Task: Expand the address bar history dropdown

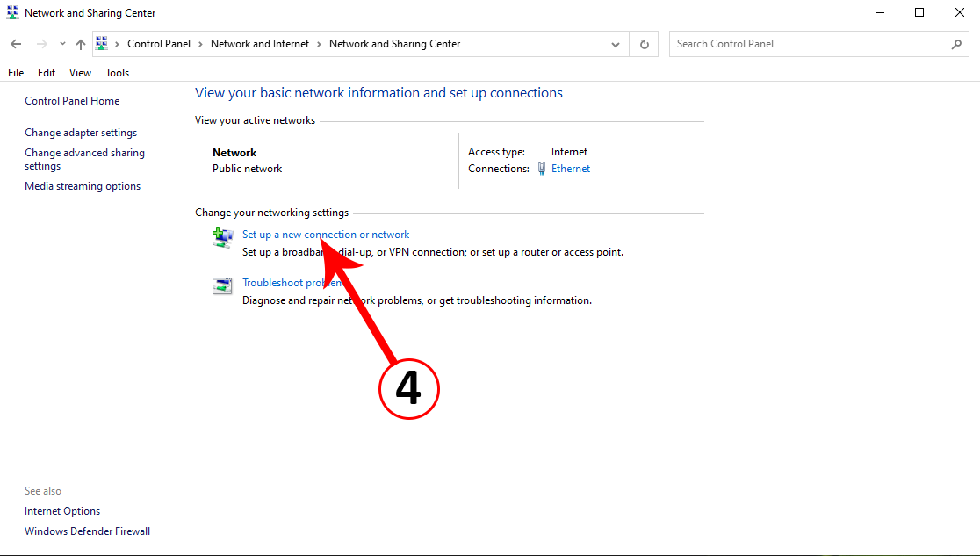Action: pyautogui.click(x=615, y=44)
